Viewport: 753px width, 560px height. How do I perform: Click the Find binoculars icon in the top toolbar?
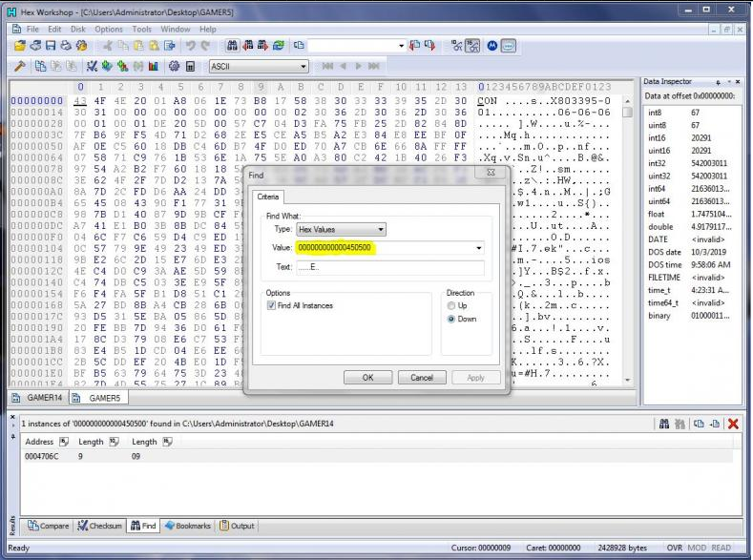(232, 46)
